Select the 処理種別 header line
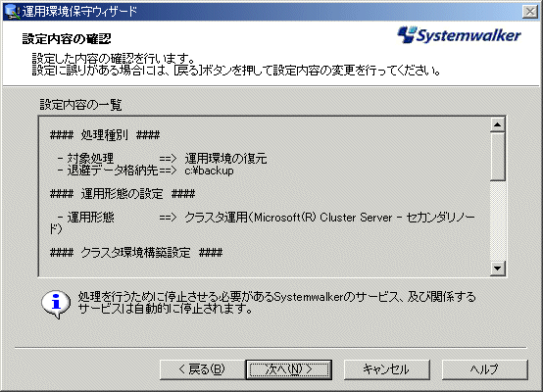543x392 pixels. [x=105, y=134]
